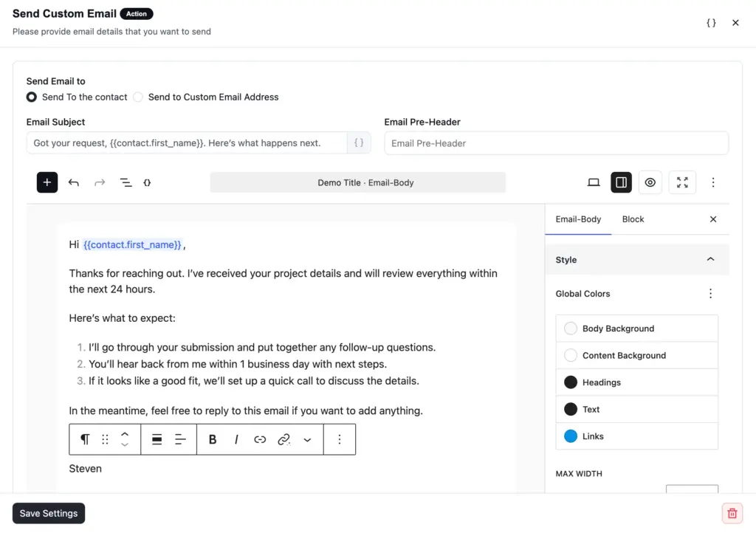
Task: Close the Send Custom Email dialog
Action: coord(735,23)
